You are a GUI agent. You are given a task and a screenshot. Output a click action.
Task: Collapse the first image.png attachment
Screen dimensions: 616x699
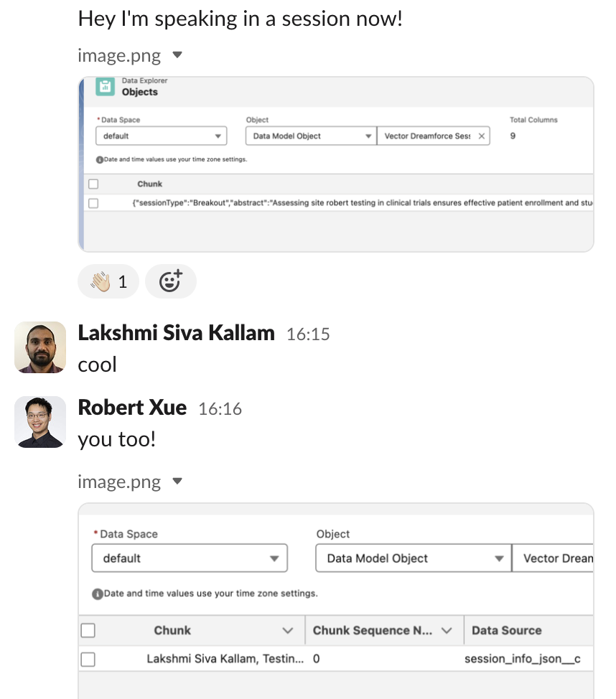178,55
